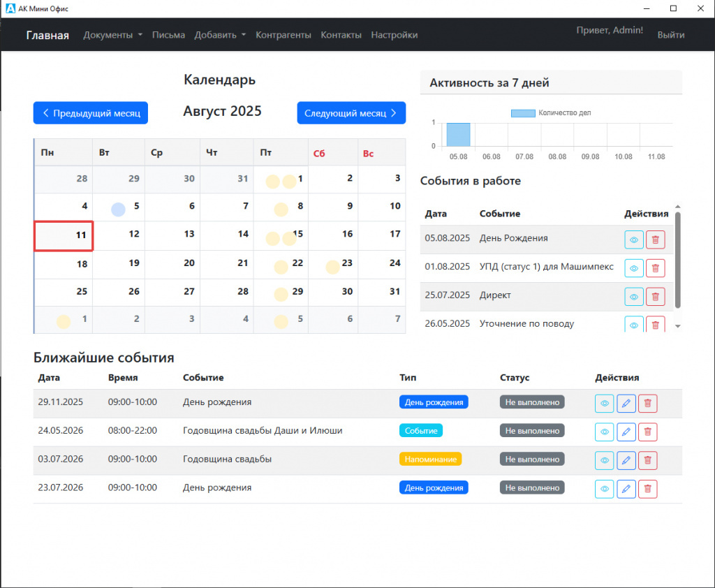View the Годовщина свадьбы Даши и Илюши event
Image resolution: width=715 pixels, height=588 pixels.
[x=604, y=432]
